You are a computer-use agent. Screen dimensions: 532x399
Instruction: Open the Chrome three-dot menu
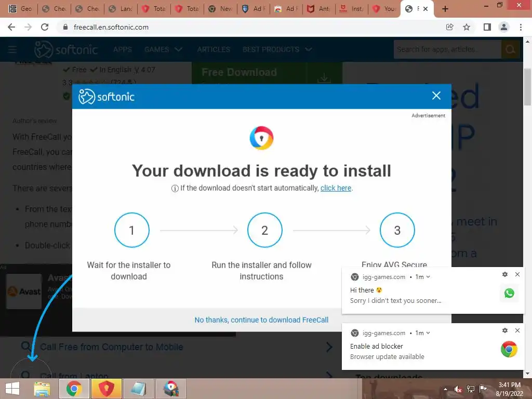(521, 27)
